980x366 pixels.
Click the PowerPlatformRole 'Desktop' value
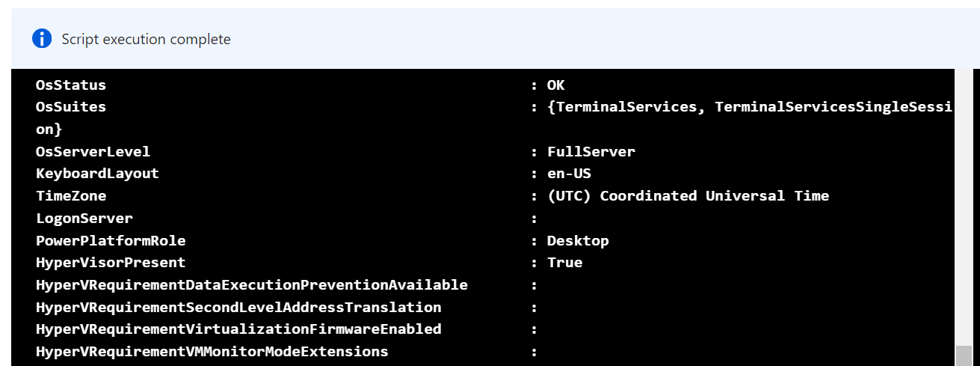tap(578, 241)
